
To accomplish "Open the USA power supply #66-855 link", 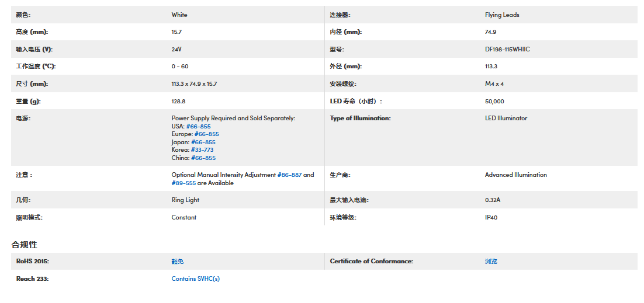I will click(x=198, y=127).
